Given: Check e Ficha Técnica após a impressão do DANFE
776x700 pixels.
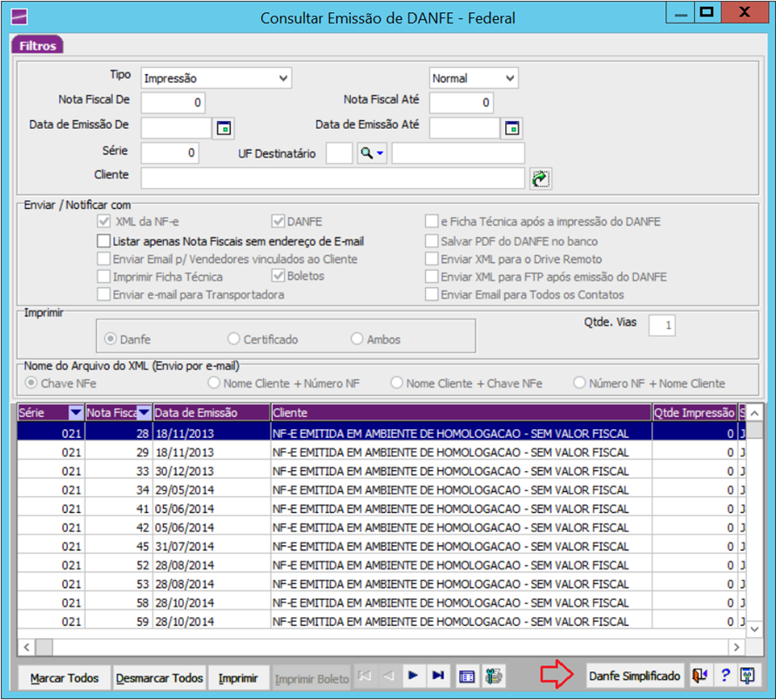Looking at the screenshot, I should click(x=432, y=221).
